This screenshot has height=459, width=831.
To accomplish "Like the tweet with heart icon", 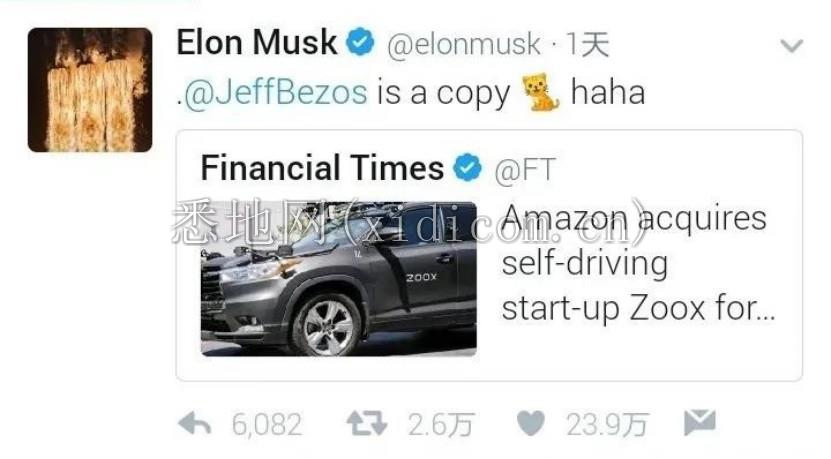I will pyautogui.click(x=531, y=423).
